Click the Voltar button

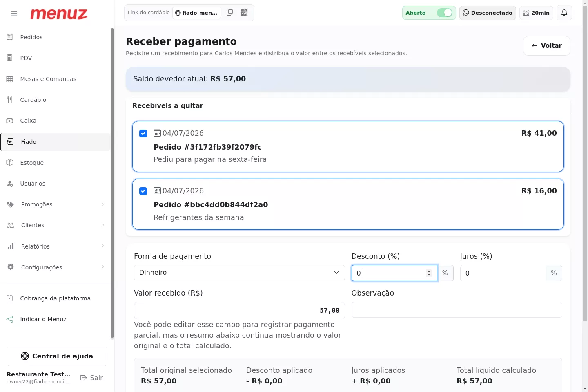(x=547, y=46)
